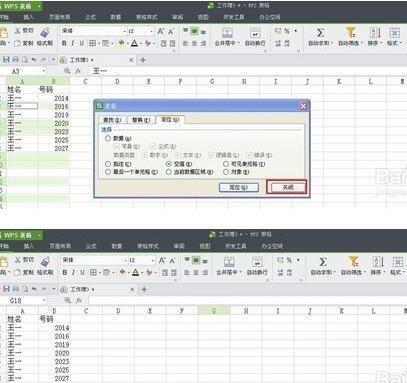Choose the 最后一个单元格 radio option
The width and height of the screenshot is (407, 383).
pyautogui.click(x=108, y=172)
